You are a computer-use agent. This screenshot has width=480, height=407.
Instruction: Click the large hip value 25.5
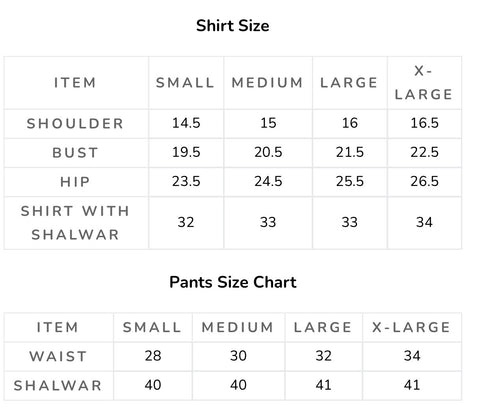pyautogui.click(x=350, y=182)
